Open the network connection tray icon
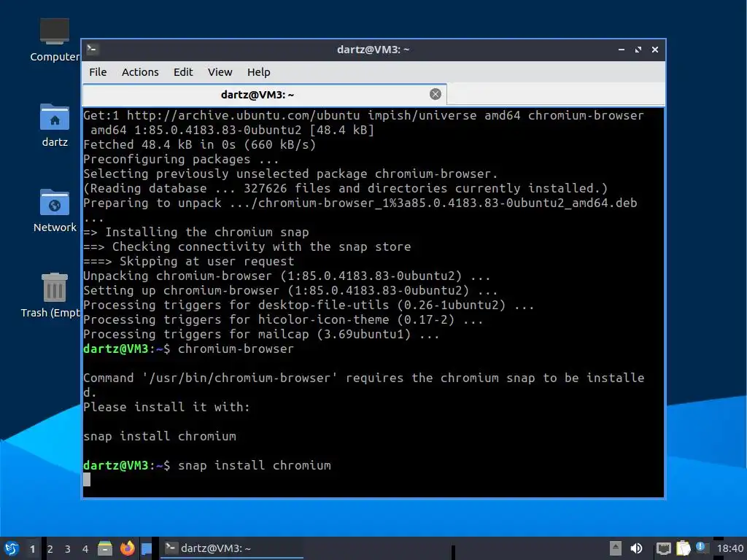This screenshot has height=560, width=747. [x=663, y=548]
